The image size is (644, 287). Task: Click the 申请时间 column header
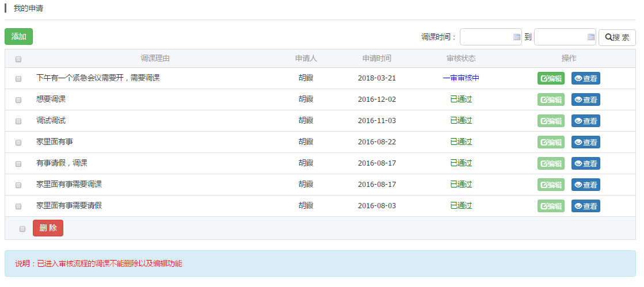[376, 59]
